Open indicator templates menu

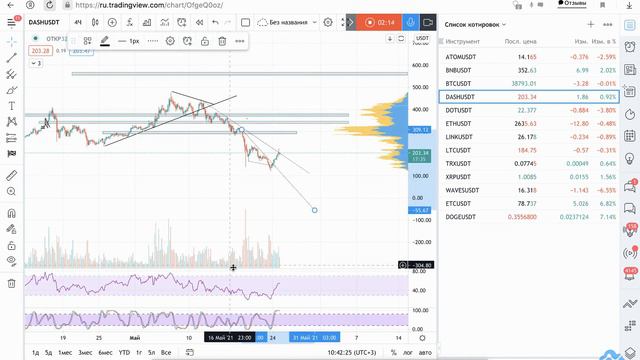coord(164,22)
